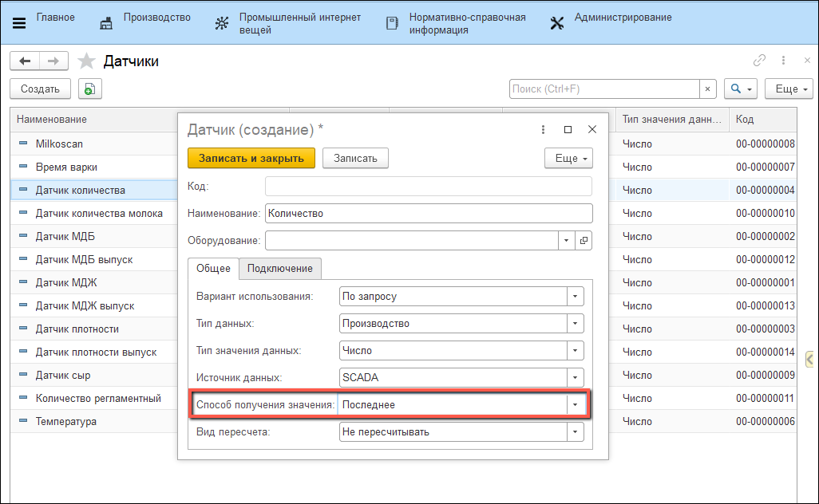Expand the Вариант использования dropdown
This screenshot has width=819, height=504.
[575, 297]
